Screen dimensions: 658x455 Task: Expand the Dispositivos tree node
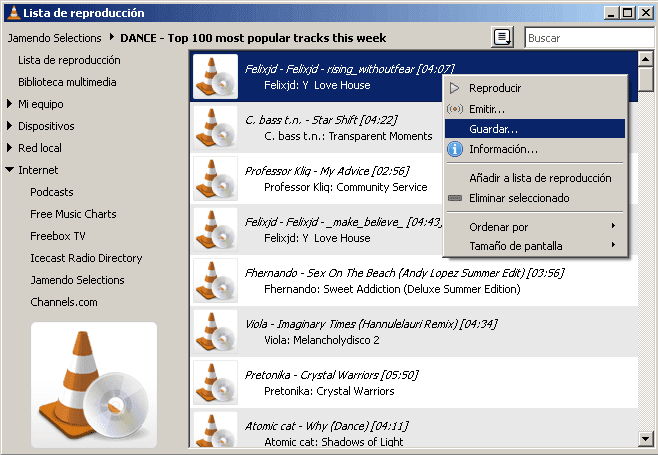(x=10, y=126)
